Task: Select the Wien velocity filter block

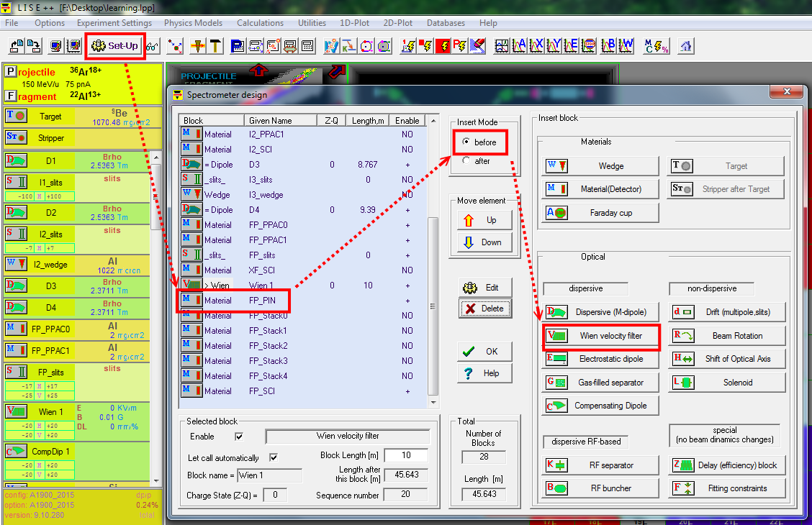Action: pyautogui.click(x=601, y=336)
